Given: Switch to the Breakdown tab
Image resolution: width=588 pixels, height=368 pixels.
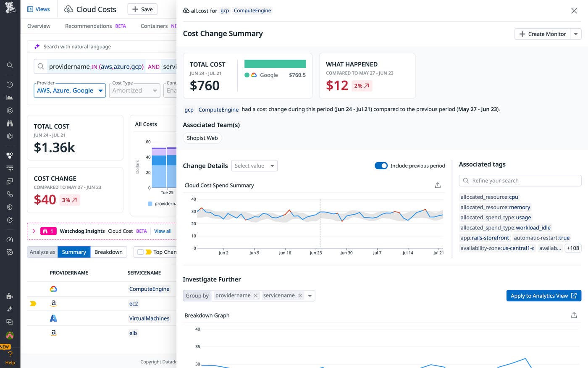Looking at the screenshot, I should click(108, 252).
